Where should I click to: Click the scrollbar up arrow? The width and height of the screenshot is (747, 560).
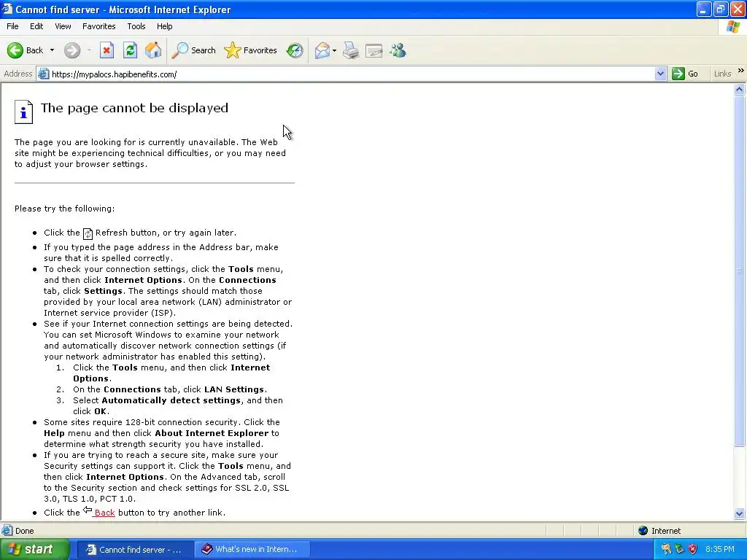[x=740, y=89]
